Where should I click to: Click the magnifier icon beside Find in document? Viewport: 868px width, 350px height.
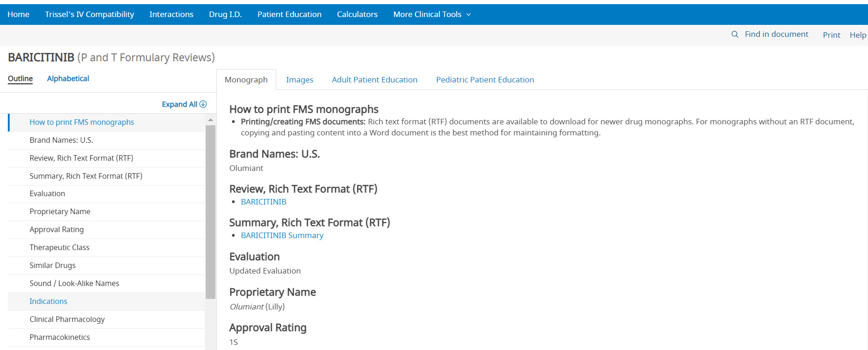(x=735, y=34)
